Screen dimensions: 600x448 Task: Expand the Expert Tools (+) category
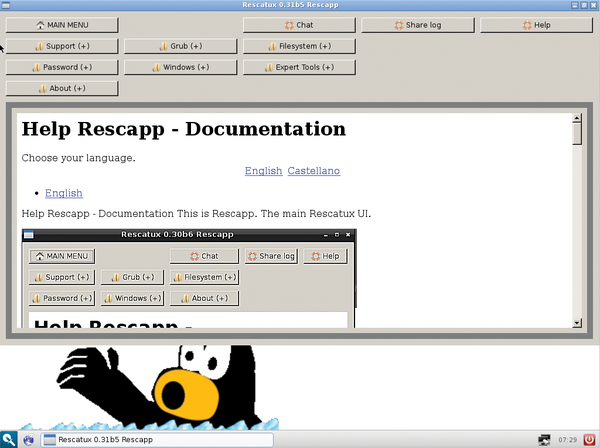click(299, 67)
